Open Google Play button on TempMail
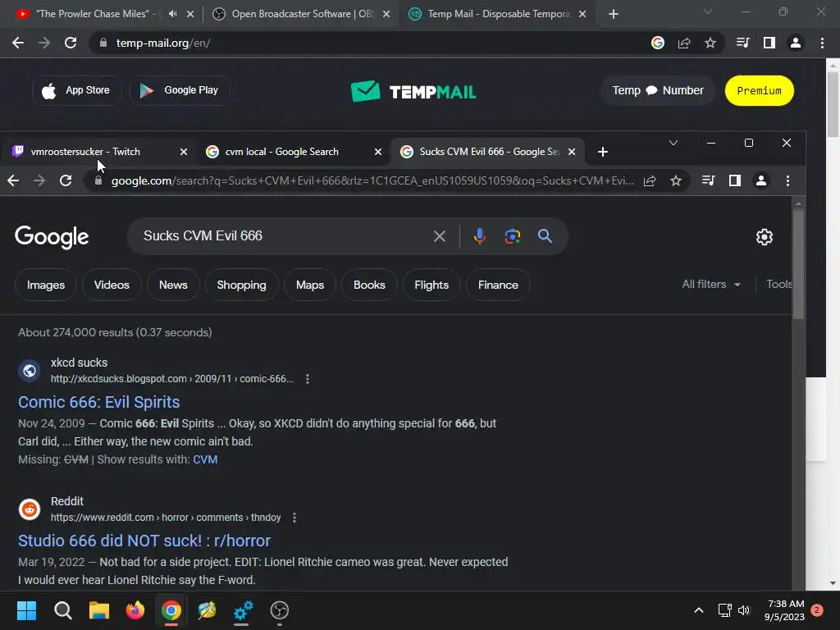 (180, 90)
